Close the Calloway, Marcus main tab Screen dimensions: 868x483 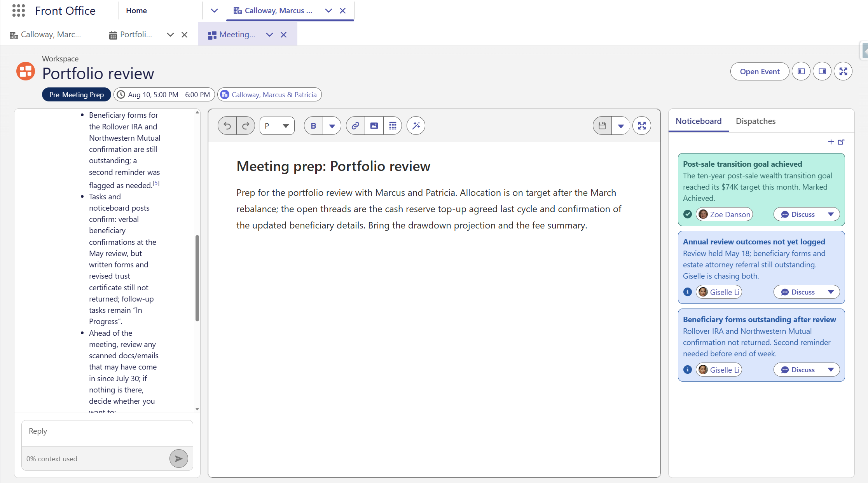coord(342,11)
